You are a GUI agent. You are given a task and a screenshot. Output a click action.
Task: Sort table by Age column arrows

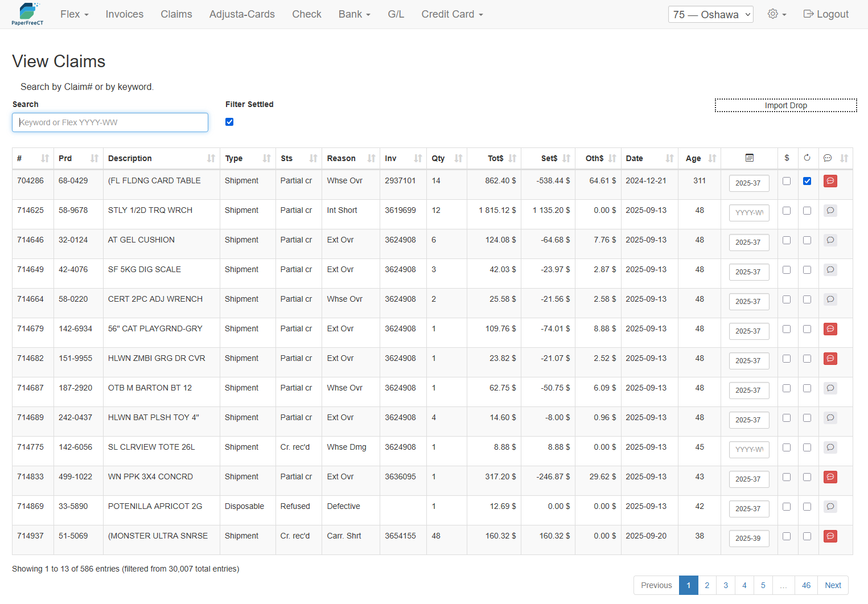711,158
